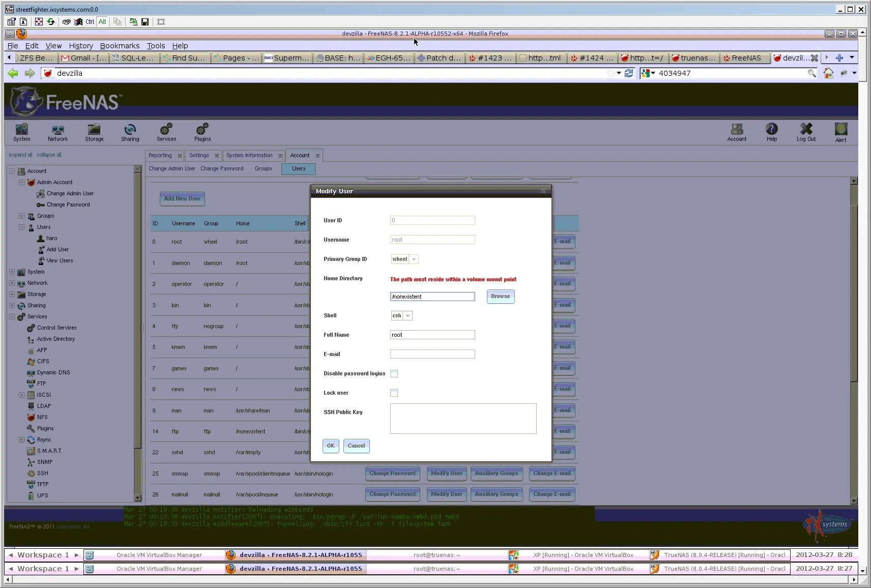Viewport: 871px width, 588px height.
Task: Open the Sharing toolbar icon
Action: [130, 132]
